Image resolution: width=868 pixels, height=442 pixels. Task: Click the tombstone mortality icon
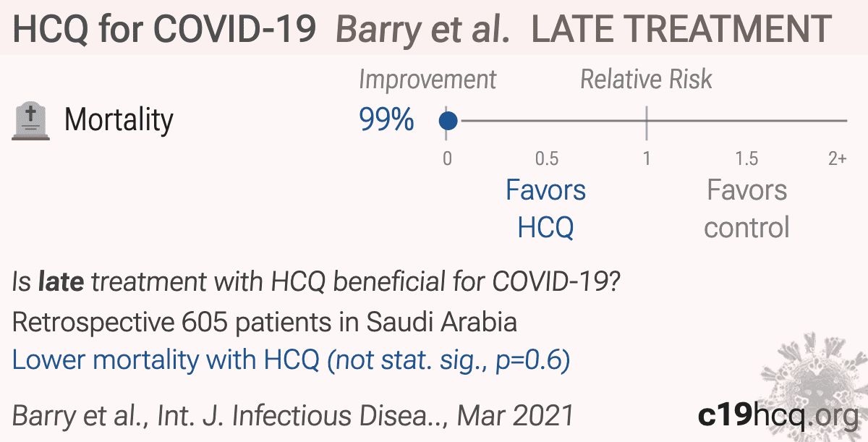pyautogui.click(x=31, y=121)
